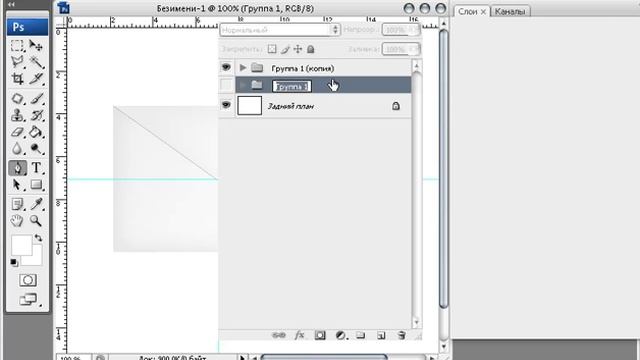This screenshot has width=640, height=360.
Task: Click the foreground color swatch
Action: [21, 245]
